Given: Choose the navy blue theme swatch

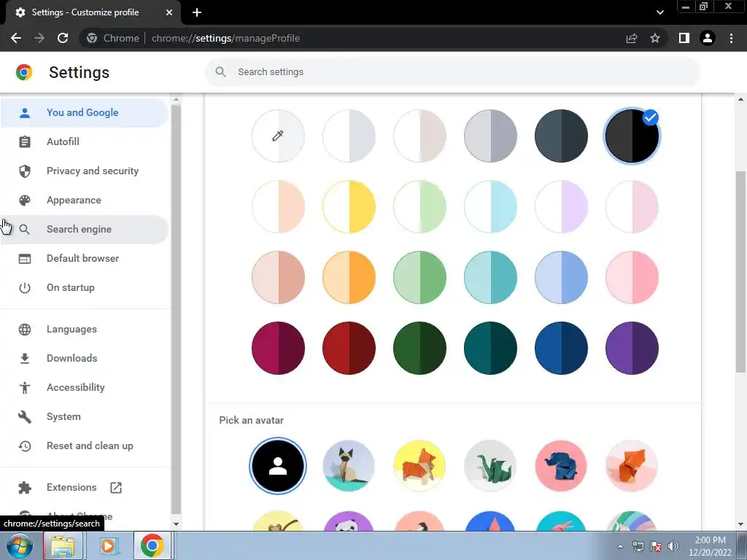Looking at the screenshot, I should [561, 348].
